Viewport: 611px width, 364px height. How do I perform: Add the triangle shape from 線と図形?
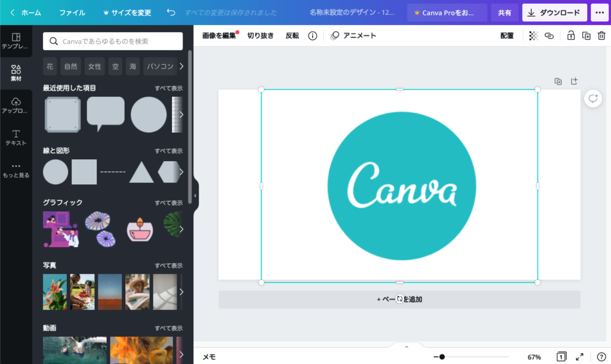tap(141, 172)
